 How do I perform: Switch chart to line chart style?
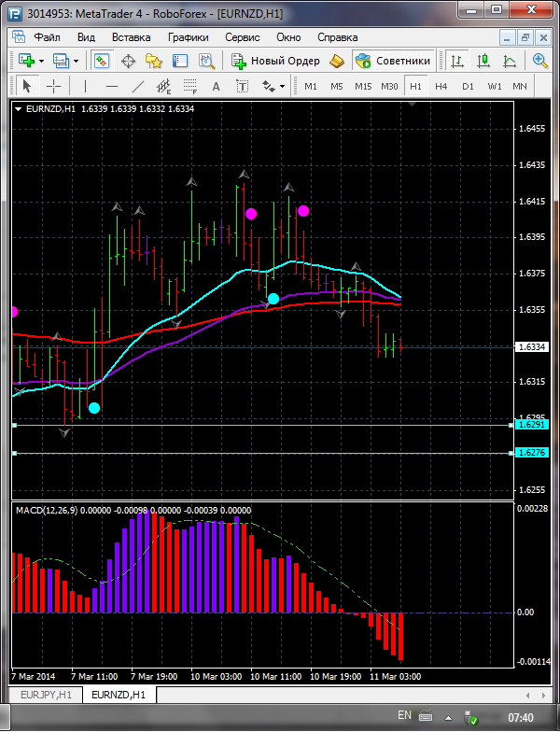(x=510, y=61)
